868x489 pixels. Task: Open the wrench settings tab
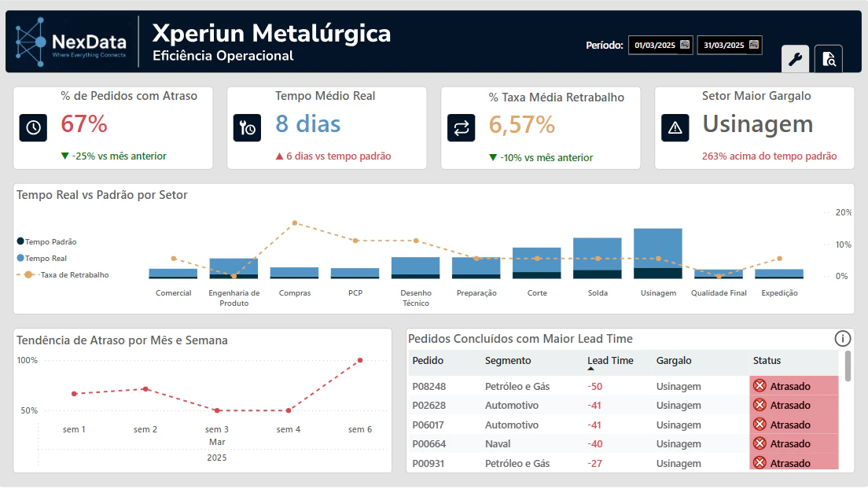(x=795, y=59)
